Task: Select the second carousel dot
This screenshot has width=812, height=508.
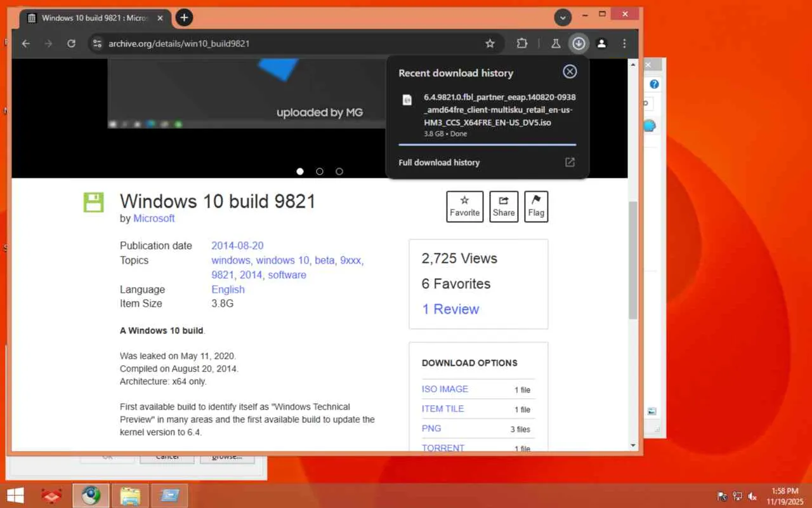Action: 320,171
